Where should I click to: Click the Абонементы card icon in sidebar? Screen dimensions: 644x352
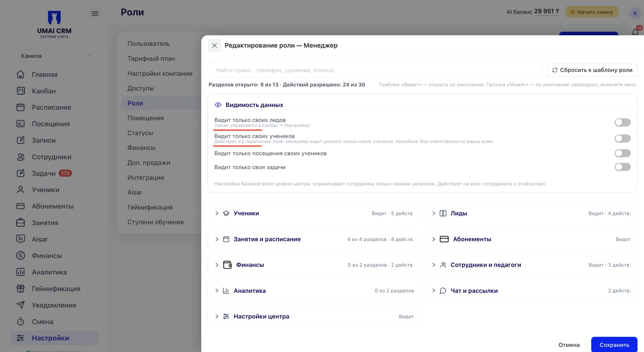pos(20,206)
